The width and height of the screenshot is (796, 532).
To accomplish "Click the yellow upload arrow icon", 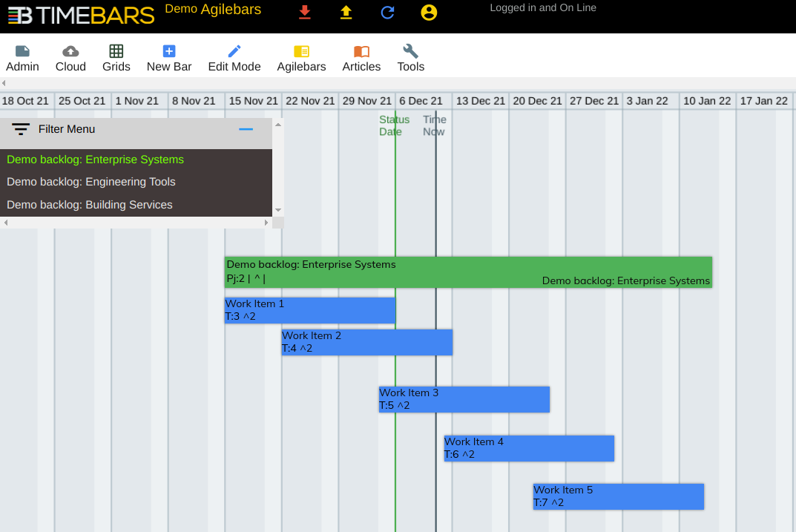I will [346, 13].
